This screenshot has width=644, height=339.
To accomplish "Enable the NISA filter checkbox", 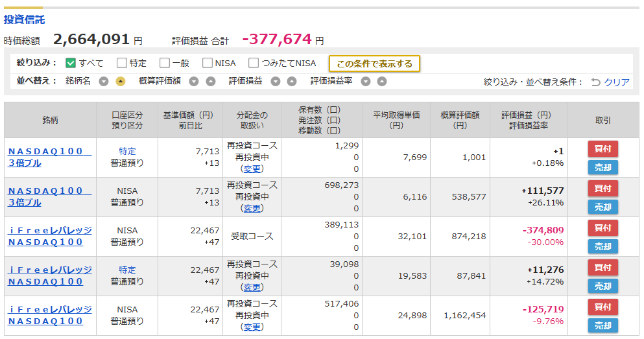I will click(x=208, y=63).
